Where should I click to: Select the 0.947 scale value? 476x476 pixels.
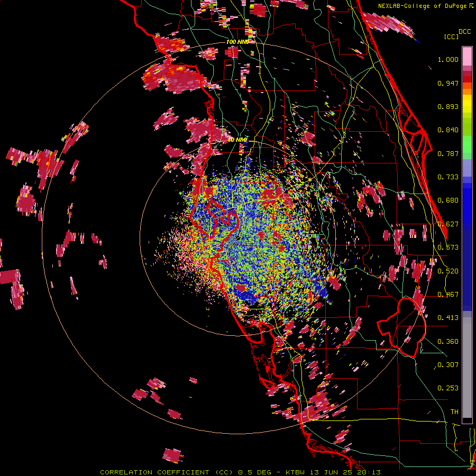click(448, 83)
